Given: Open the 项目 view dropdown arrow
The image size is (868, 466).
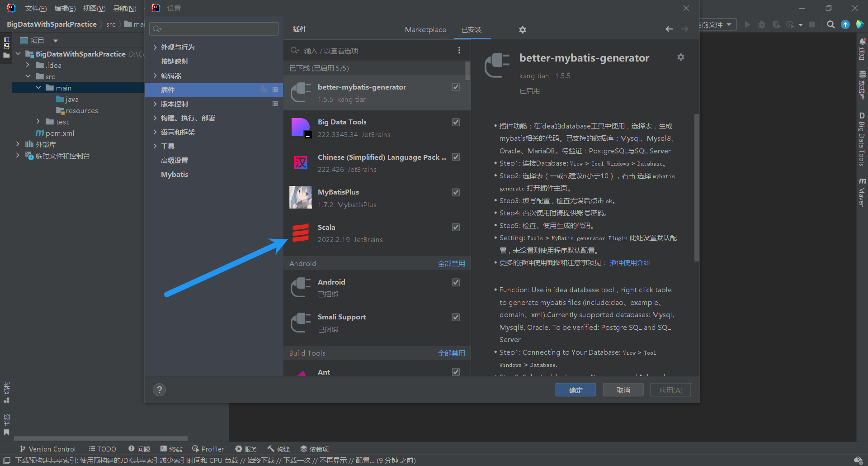Looking at the screenshot, I should point(56,41).
